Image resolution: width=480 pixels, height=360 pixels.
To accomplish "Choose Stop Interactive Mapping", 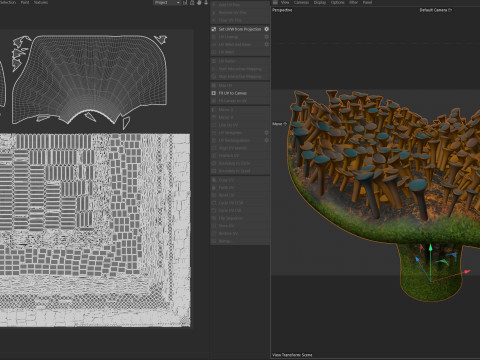I will [240, 76].
